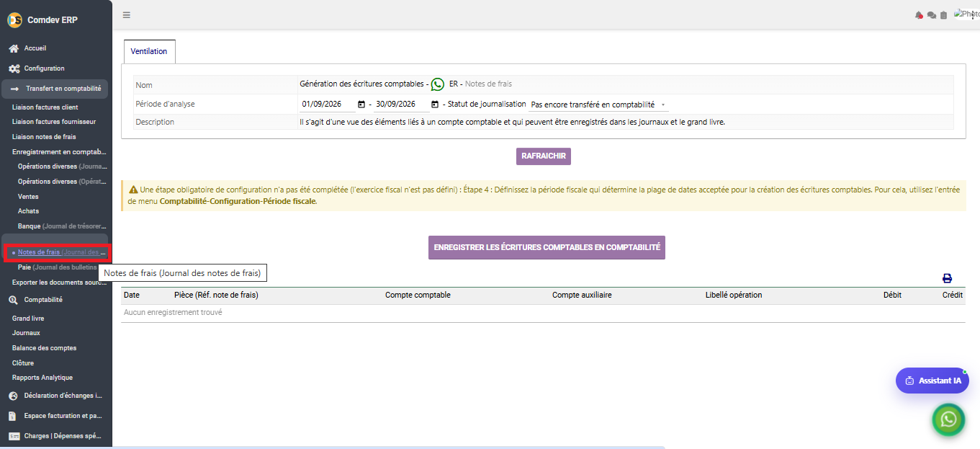This screenshot has width=980, height=449.
Task: Collapse Transfert en comptabilité menu
Action: click(55, 89)
